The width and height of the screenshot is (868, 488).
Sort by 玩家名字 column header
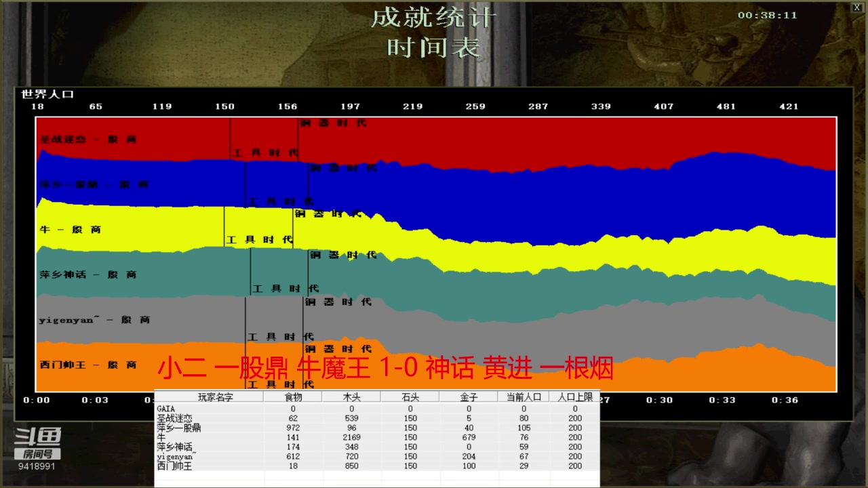215,397
